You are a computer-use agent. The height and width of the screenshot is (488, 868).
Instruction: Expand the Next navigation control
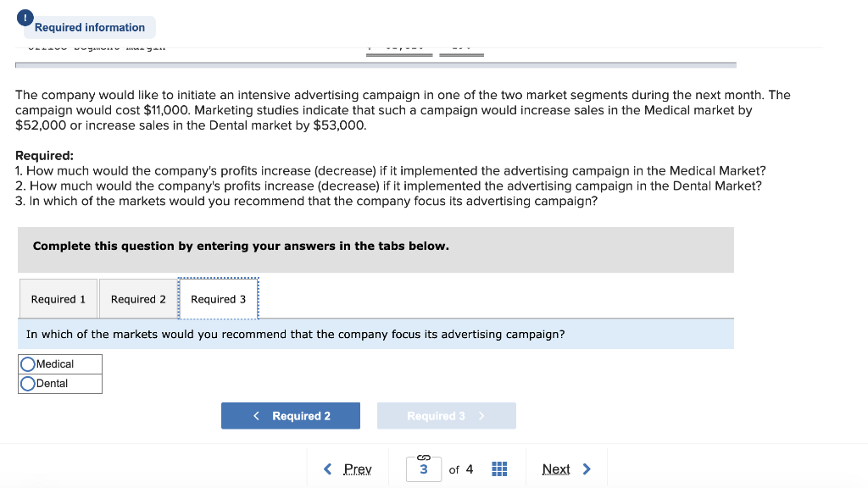(556, 469)
